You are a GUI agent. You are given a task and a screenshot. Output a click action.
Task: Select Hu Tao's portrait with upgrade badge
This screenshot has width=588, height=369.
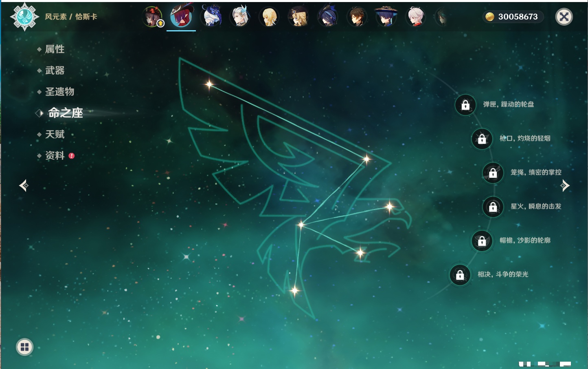153,17
